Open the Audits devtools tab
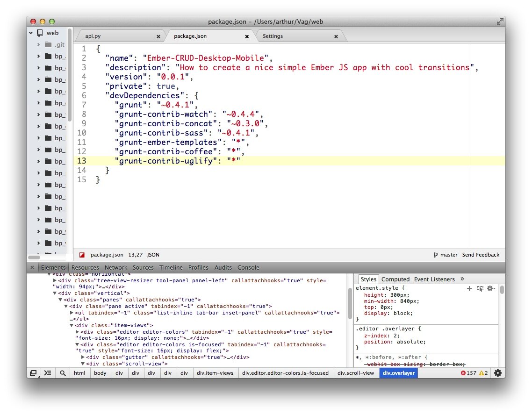 pos(223,267)
